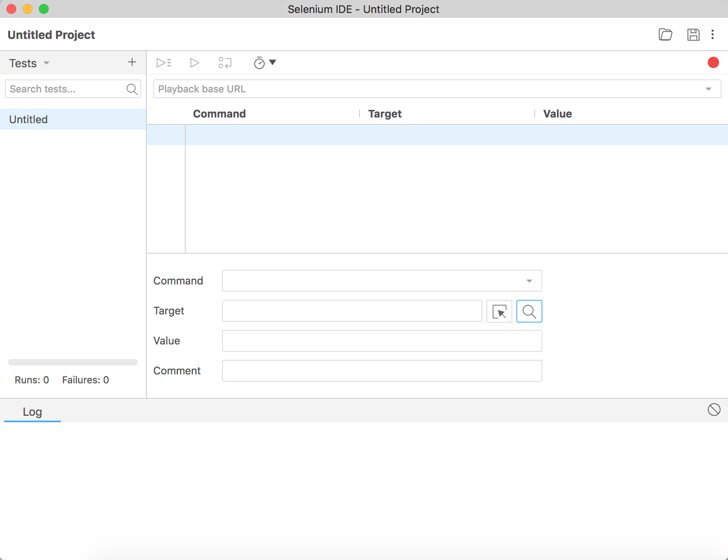The width and height of the screenshot is (728, 560).
Task: Open the test execution speed timer
Action: (x=264, y=63)
